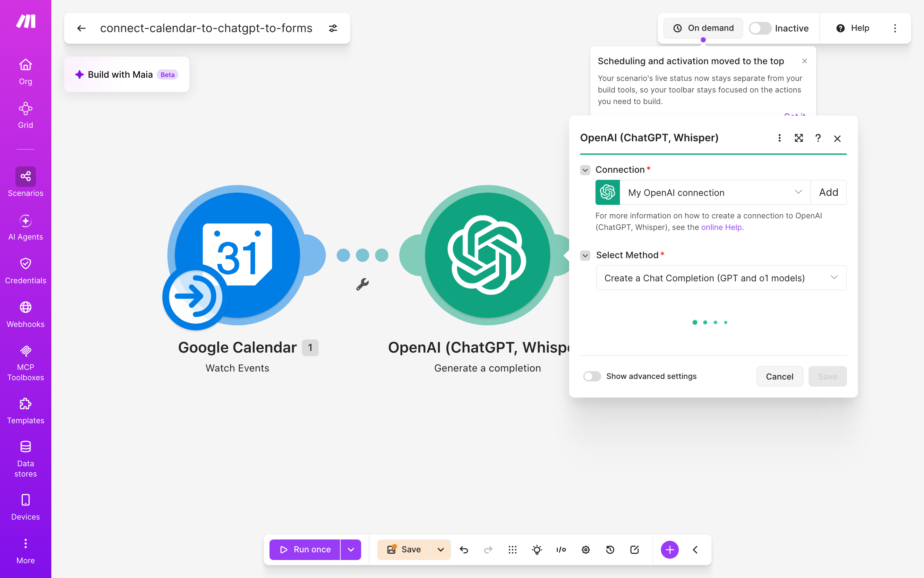The width and height of the screenshot is (924, 578).
Task: Open Devices page
Action: click(x=26, y=507)
